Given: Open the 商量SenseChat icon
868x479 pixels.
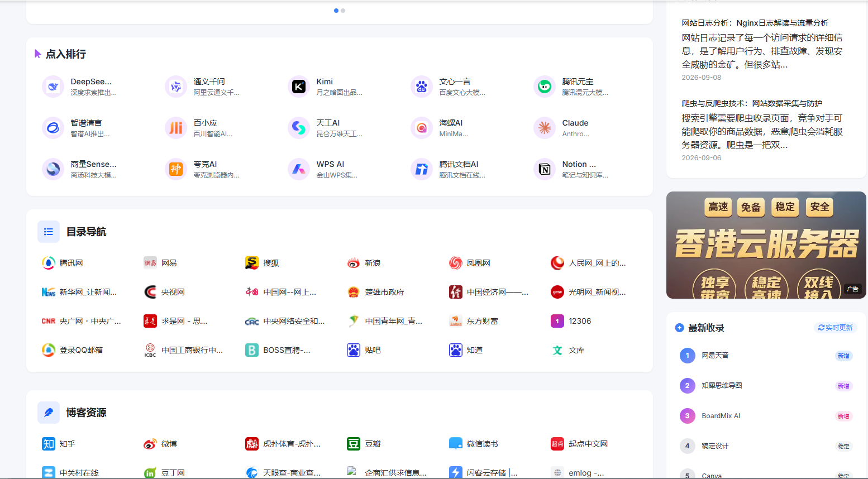Looking at the screenshot, I should click(53, 169).
